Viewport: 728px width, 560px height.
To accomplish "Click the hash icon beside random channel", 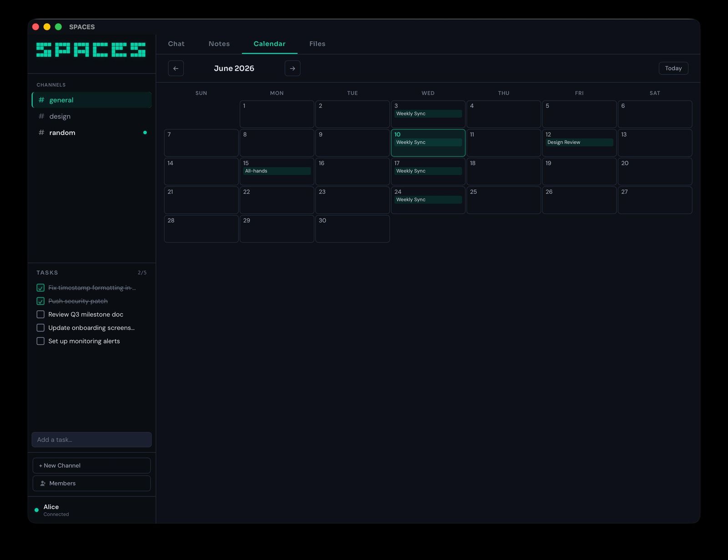I will 41,133.
